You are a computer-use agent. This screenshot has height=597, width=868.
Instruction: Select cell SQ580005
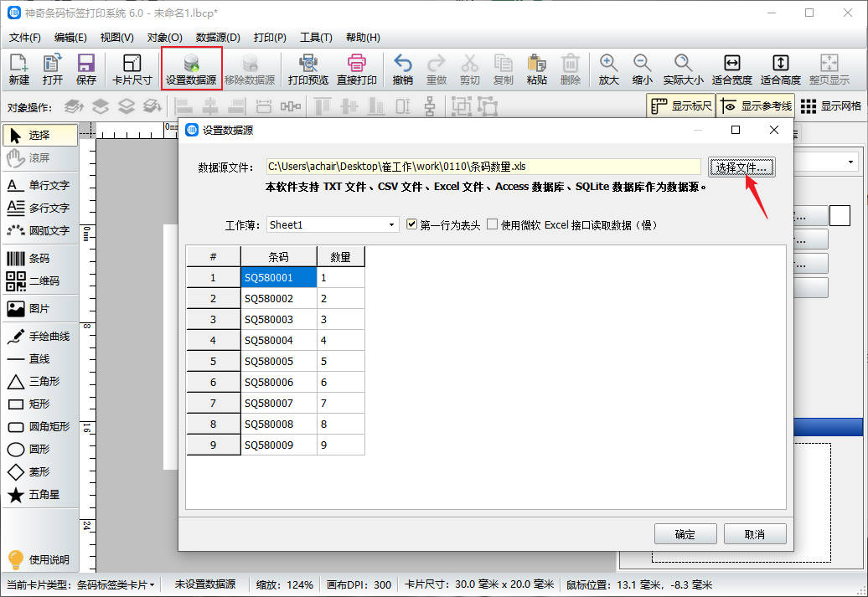[x=278, y=362]
